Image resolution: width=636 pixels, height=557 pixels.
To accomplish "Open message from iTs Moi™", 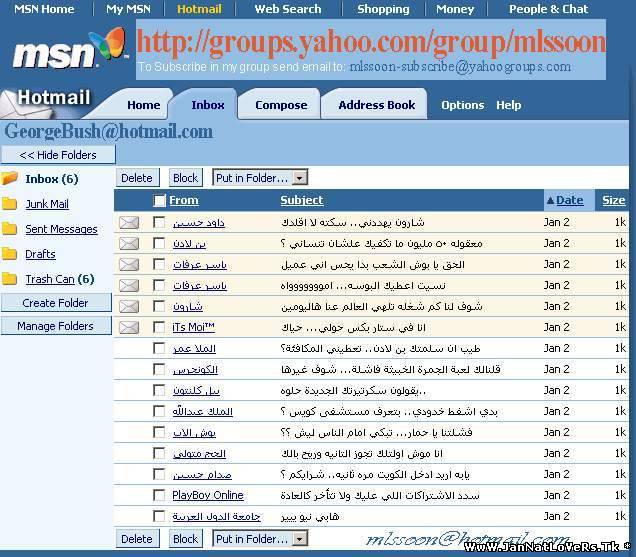I will 193,327.
